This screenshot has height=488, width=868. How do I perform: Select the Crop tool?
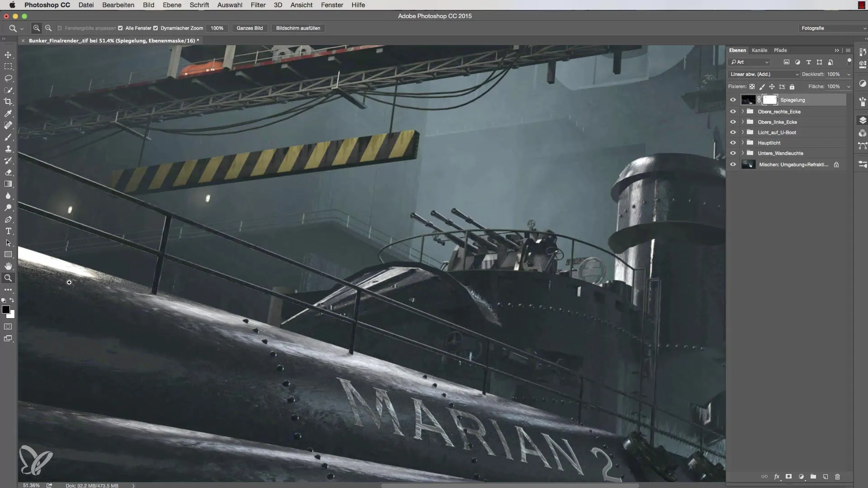(x=8, y=102)
